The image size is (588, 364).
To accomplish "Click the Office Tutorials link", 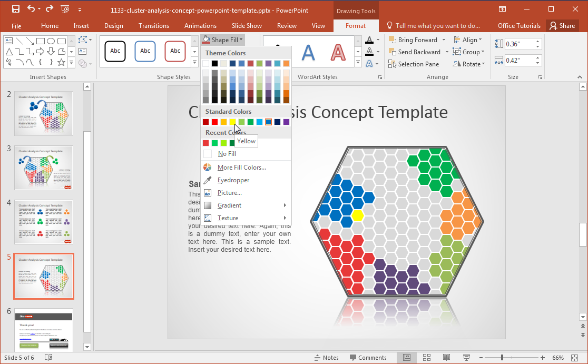I will point(518,25).
